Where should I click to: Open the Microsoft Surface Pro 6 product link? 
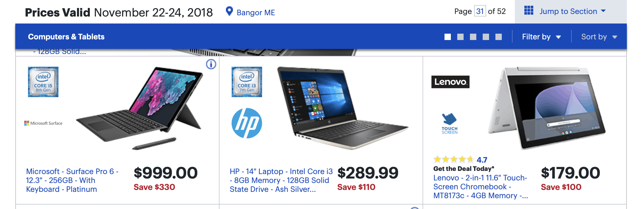tap(72, 180)
